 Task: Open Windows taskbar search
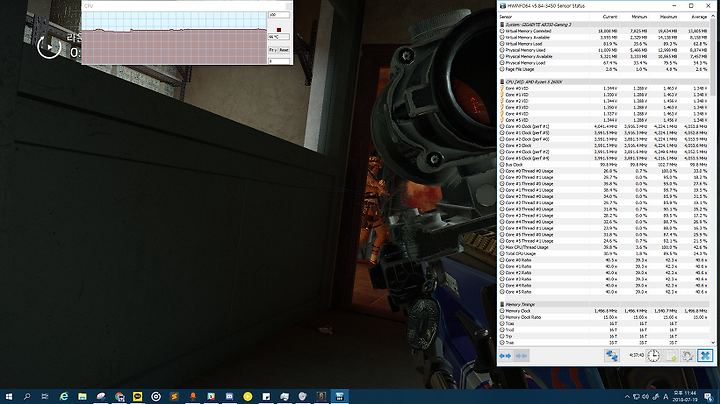pyautogui.click(x=27, y=397)
